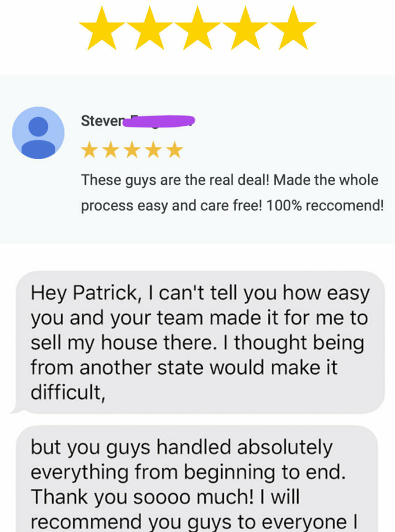Click the purple scribble hiding the surname
This screenshot has height=532, width=395.
click(159, 121)
